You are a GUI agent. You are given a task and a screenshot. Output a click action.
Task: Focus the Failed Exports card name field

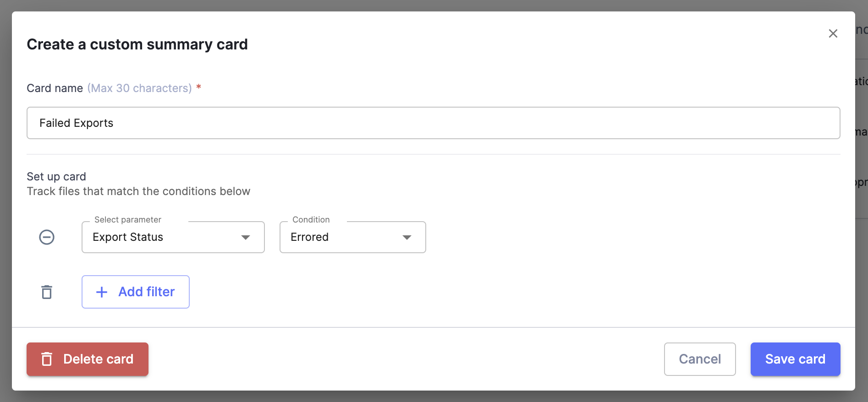point(434,123)
